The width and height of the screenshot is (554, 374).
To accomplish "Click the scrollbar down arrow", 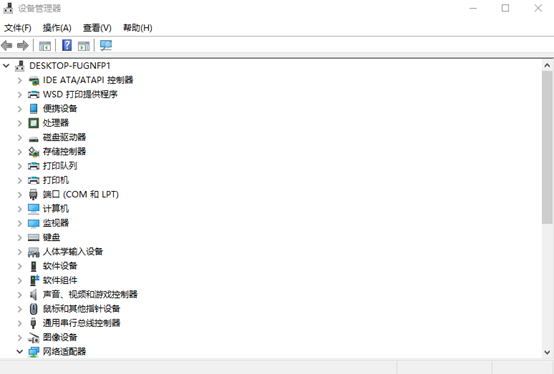I will pyautogui.click(x=547, y=352).
